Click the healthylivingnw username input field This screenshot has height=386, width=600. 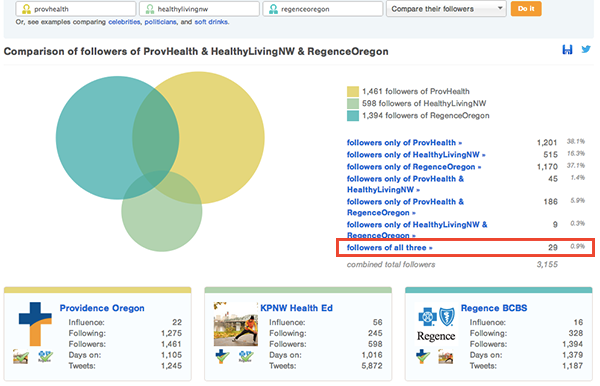(x=199, y=9)
